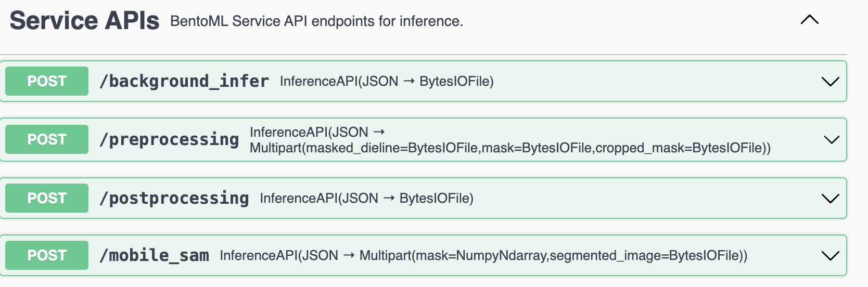Click empty space inside the /postprocessing row
868x287 pixels.
645,198
